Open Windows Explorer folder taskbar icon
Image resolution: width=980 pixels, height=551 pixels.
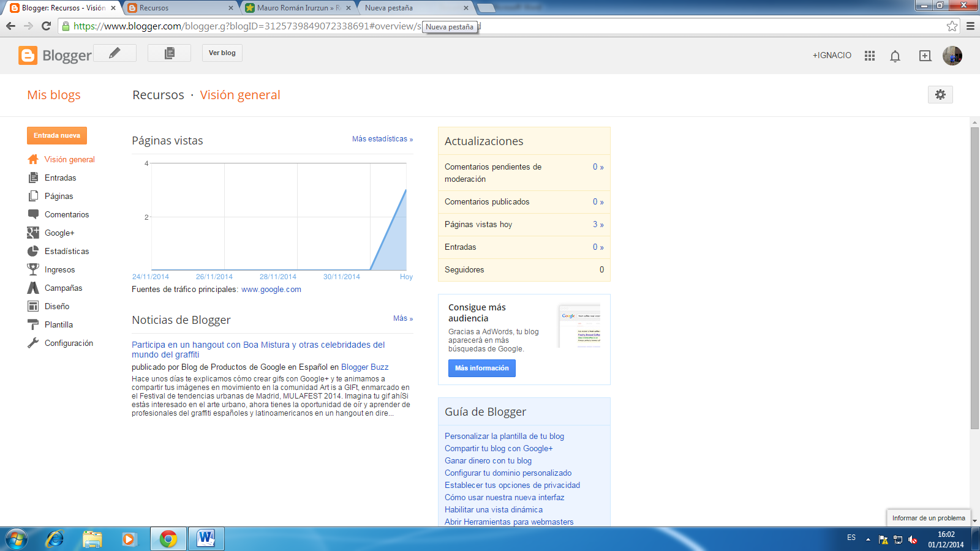pos(92,539)
